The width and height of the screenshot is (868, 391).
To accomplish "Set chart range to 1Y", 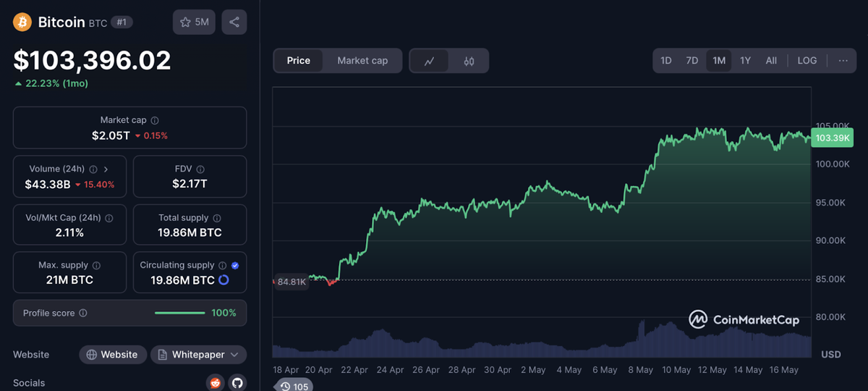I will click(745, 61).
